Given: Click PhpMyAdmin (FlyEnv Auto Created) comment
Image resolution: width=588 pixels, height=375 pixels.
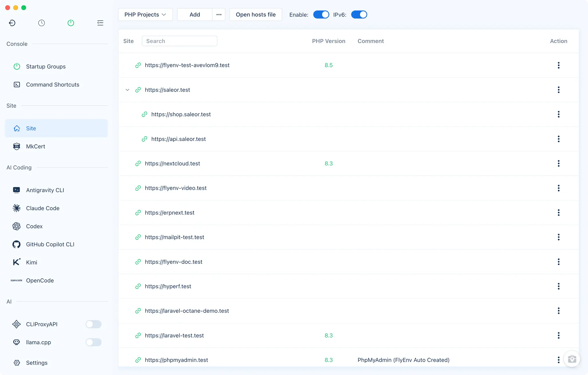Looking at the screenshot, I should pyautogui.click(x=403, y=360).
